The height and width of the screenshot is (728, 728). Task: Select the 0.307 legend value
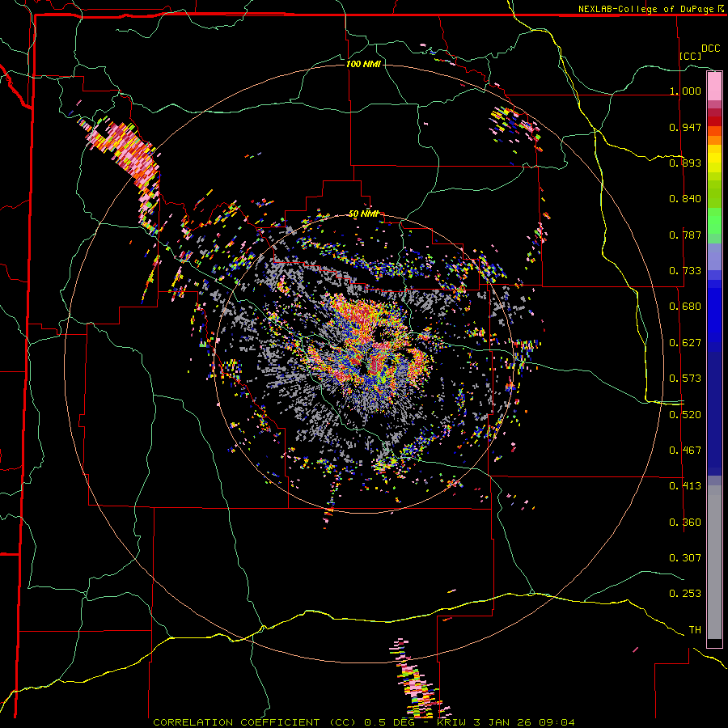pos(685,558)
